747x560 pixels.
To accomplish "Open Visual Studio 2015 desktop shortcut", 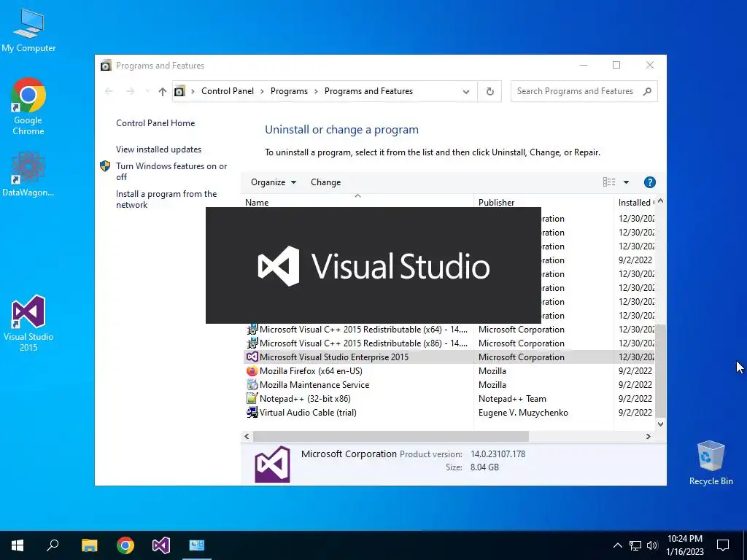I will coord(28,323).
